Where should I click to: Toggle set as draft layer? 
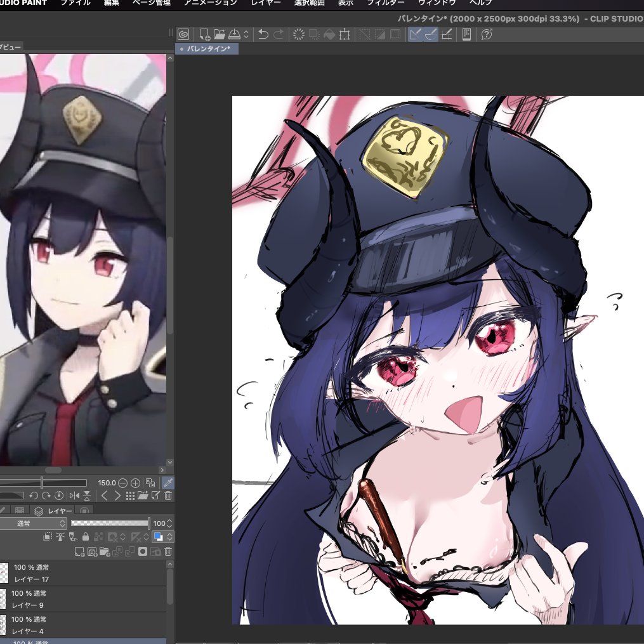click(73, 536)
